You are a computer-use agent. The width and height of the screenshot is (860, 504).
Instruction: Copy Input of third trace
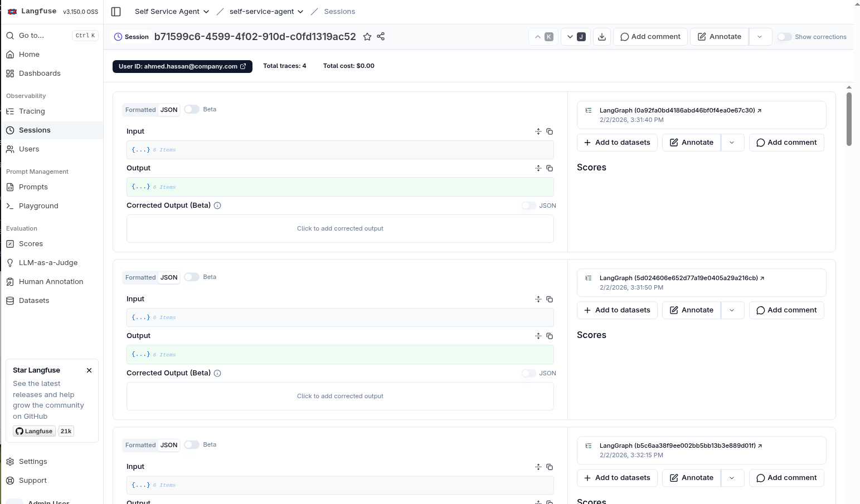[550, 467]
